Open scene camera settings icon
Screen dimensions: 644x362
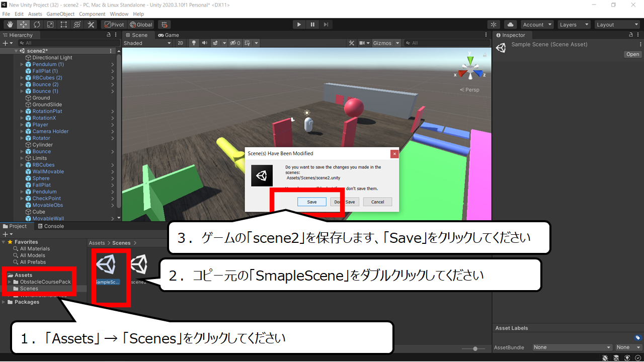pyautogui.click(x=362, y=43)
